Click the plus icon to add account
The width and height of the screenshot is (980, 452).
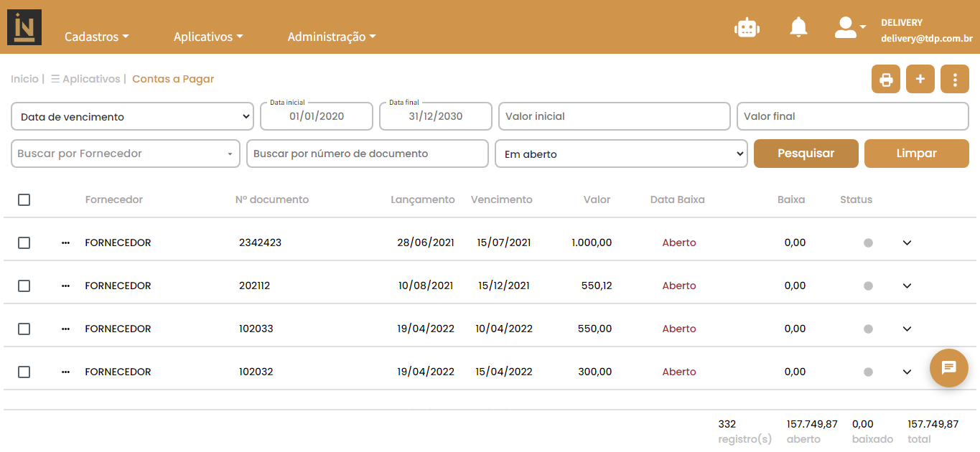pyautogui.click(x=920, y=79)
